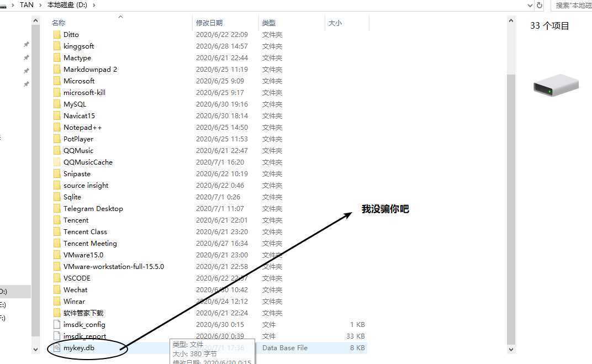Click the first quick access pin icon
Viewport: 592px width, 364px height.
(26, 45)
